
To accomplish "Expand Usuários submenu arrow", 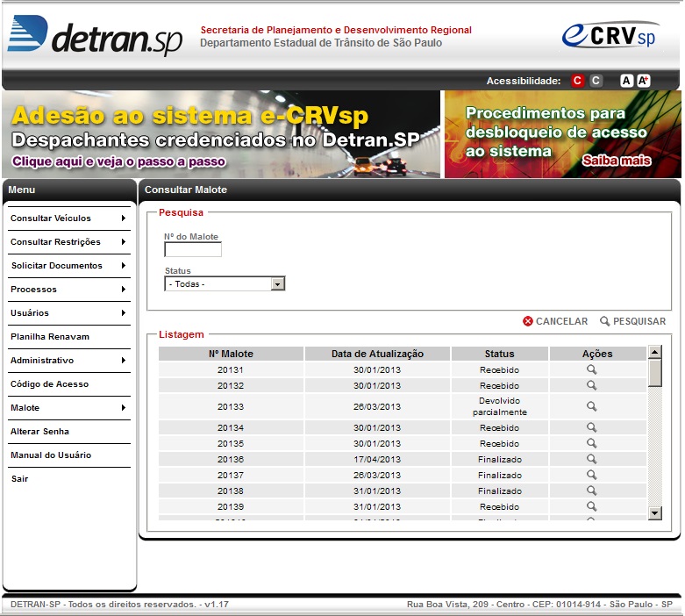I will tap(124, 312).
